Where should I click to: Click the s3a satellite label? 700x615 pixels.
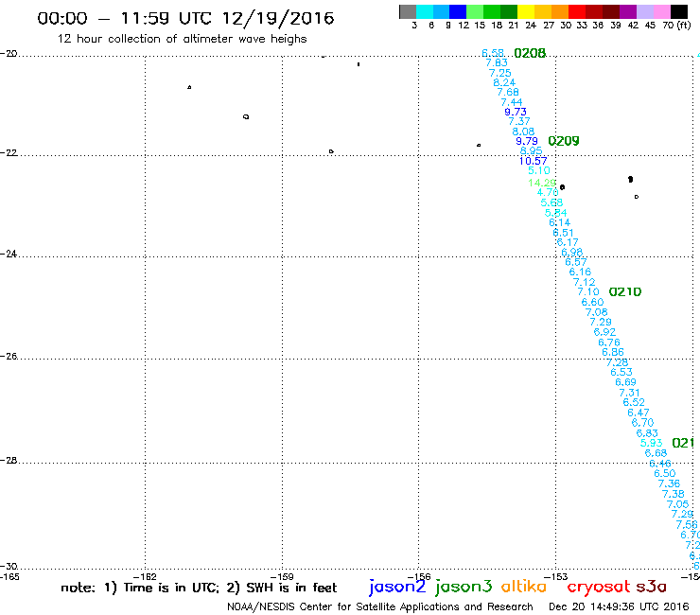click(651, 587)
